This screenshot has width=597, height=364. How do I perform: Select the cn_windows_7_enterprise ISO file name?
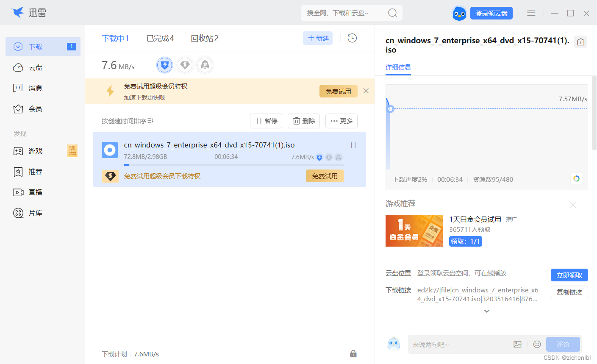click(209, 145)
